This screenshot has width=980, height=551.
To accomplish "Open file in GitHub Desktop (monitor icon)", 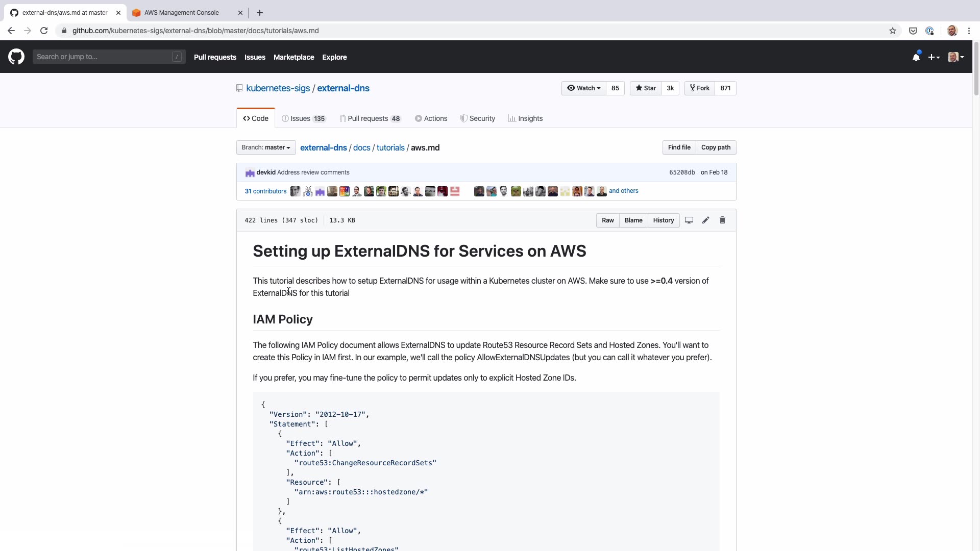I will (x=689, y=220).
